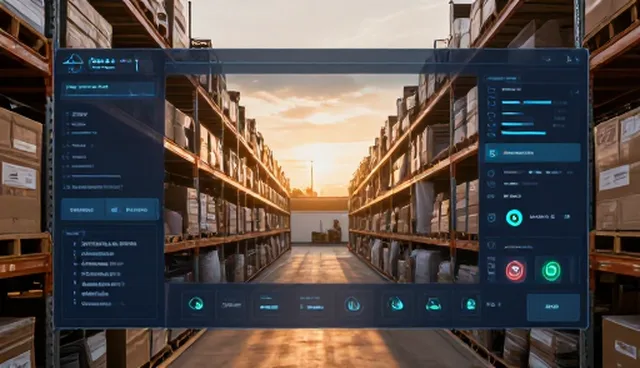Click the left half of the two-part blue button

pos(83,210)
